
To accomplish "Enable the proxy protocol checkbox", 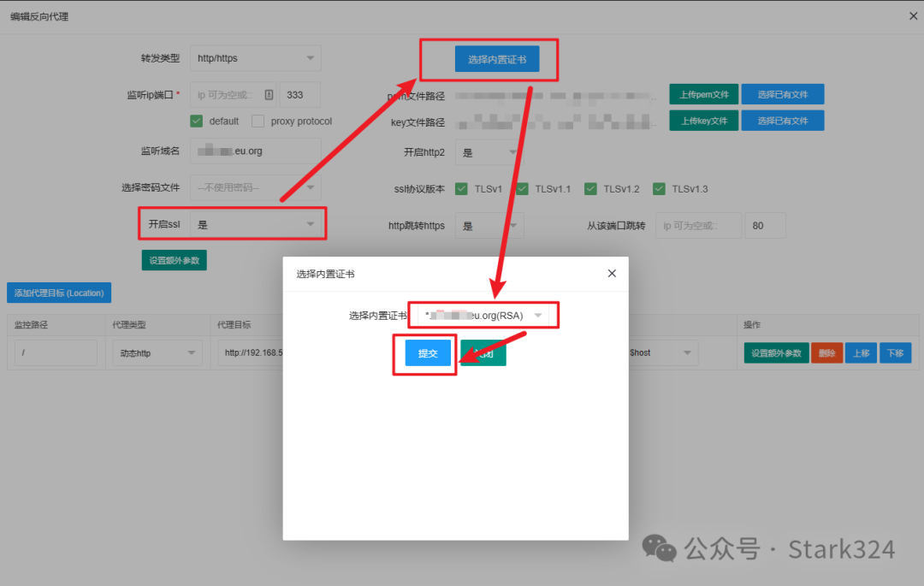I will tap(258, 121).
